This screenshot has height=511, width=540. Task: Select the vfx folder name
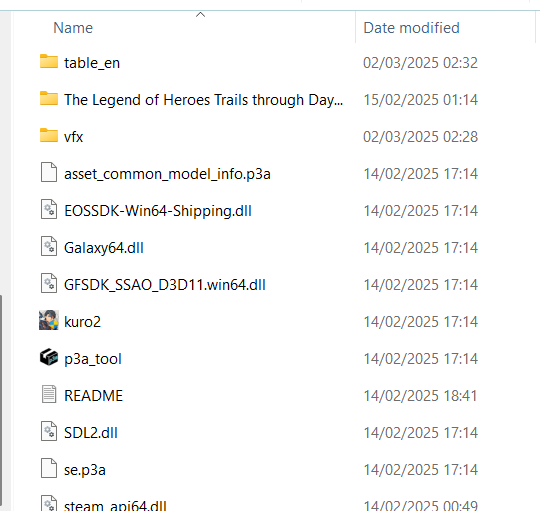[x=73, y=137]
